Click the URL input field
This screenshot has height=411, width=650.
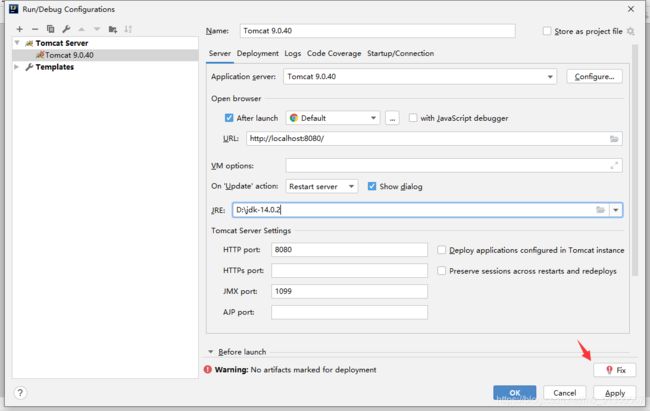(434, 139)
